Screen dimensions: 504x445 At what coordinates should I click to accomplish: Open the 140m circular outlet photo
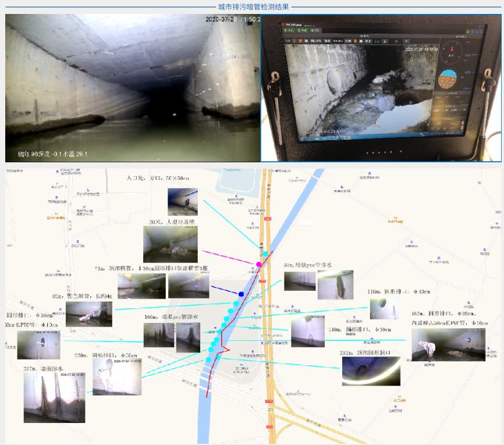pos(308,331)
